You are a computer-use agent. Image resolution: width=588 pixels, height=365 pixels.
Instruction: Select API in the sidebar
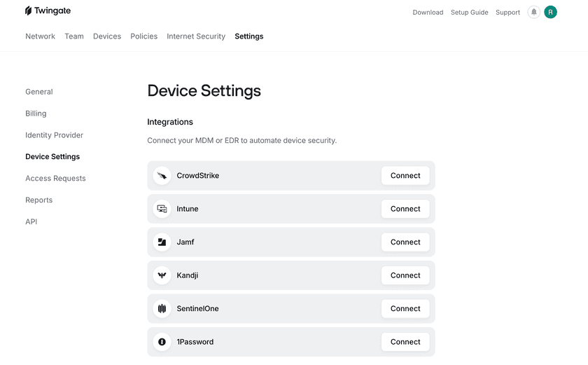[31, 222]
